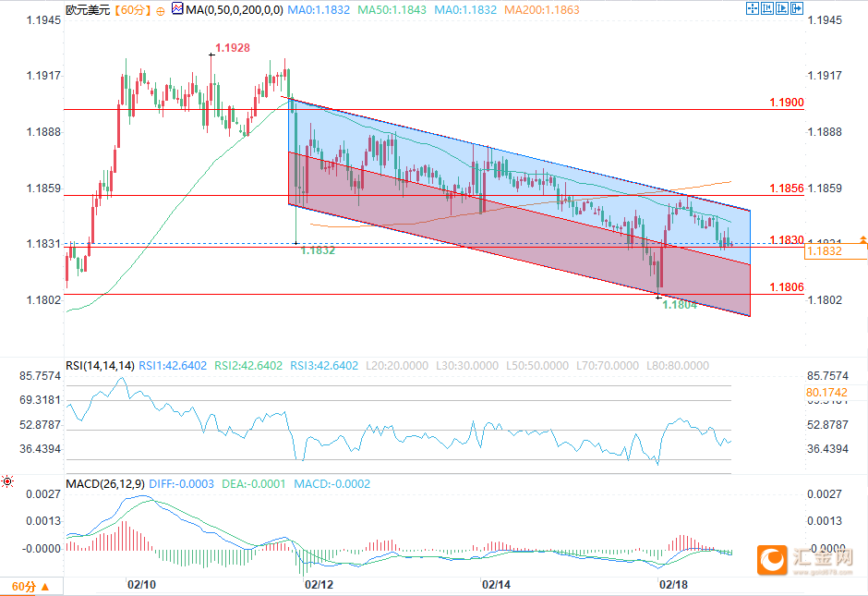Click the 1.1900 resistance line label

point(787,103)
